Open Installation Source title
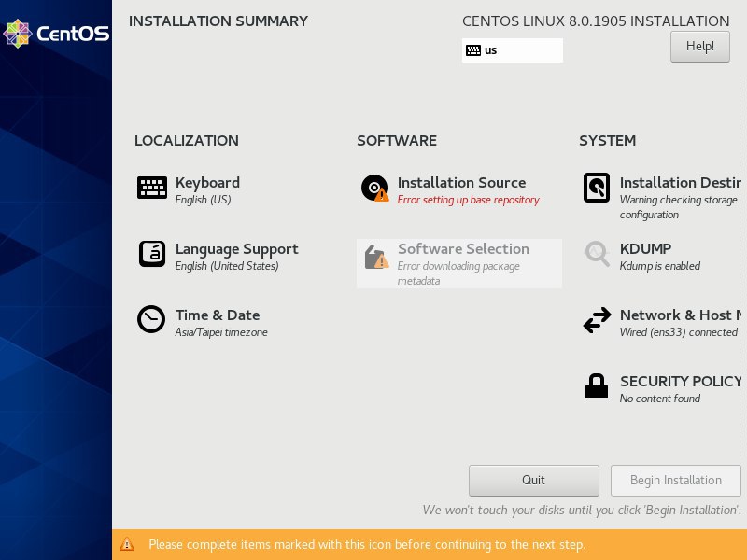747x560 pixels. click(x=461, y=183)
